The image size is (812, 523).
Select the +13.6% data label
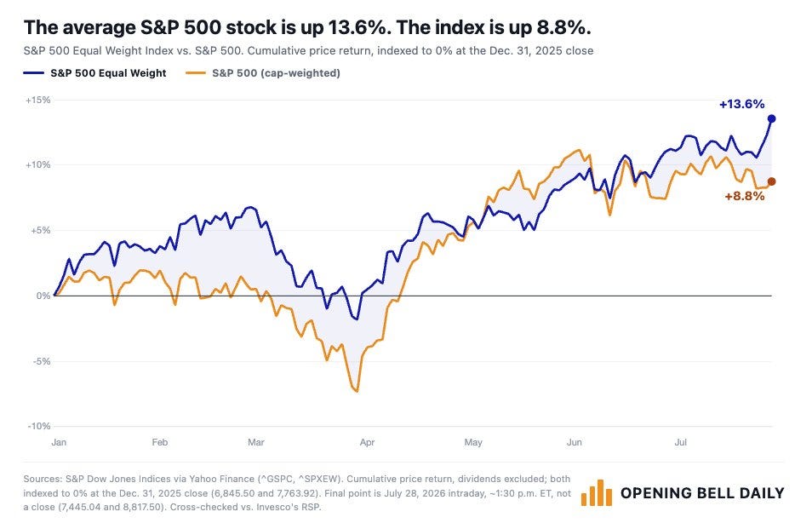741,104
